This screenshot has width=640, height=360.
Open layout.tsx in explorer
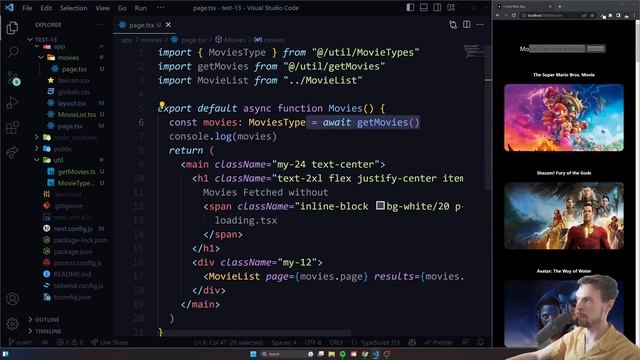click(x=72, y=103)
